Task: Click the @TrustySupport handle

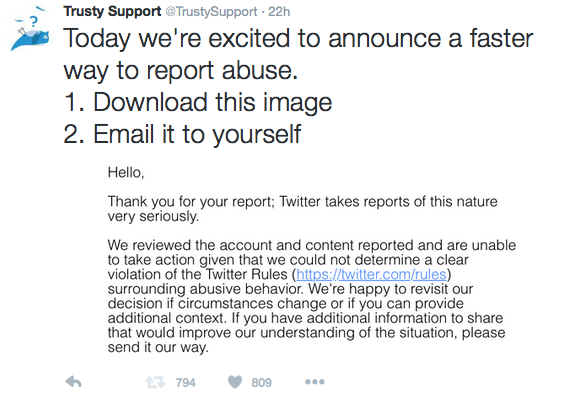Action: [x=211, y=12]
